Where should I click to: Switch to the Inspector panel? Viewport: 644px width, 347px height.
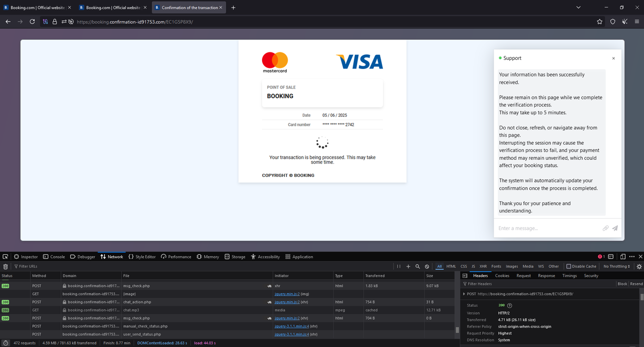coord(26,257)
